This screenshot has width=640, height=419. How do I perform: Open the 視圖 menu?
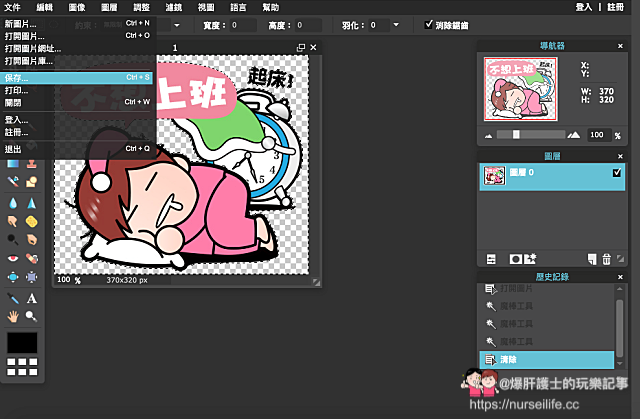coord(206,7)
